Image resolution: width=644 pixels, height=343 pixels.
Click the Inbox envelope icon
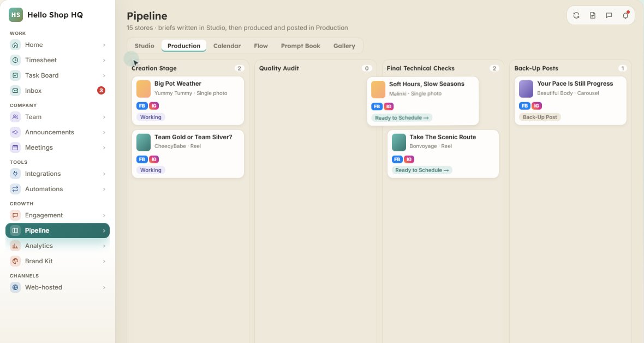15,91
